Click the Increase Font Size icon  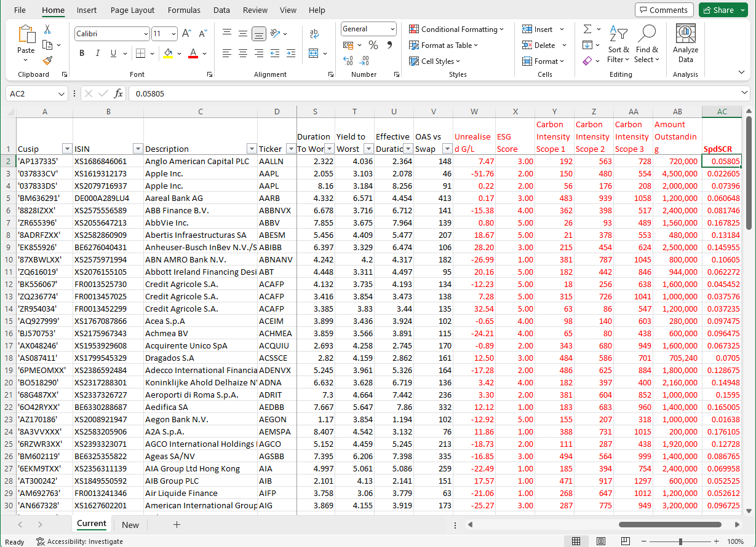coord(186,34)
